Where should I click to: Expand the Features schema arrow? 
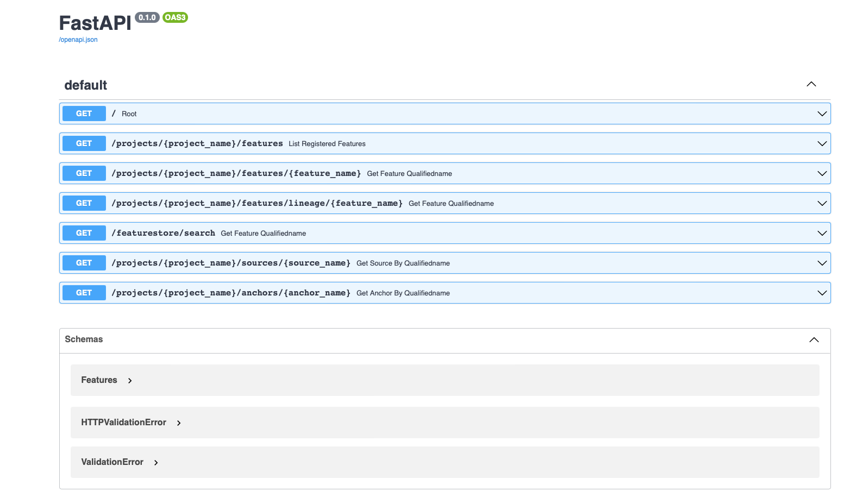click(130, 381)
